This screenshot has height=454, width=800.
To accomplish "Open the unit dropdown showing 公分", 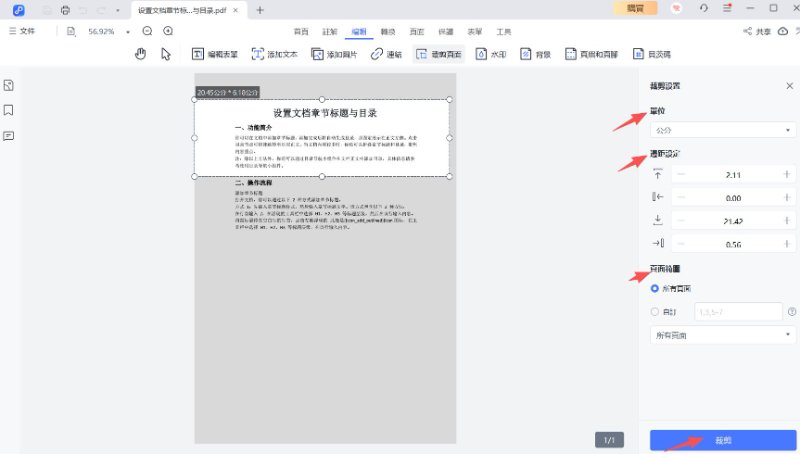I will 722,130.
